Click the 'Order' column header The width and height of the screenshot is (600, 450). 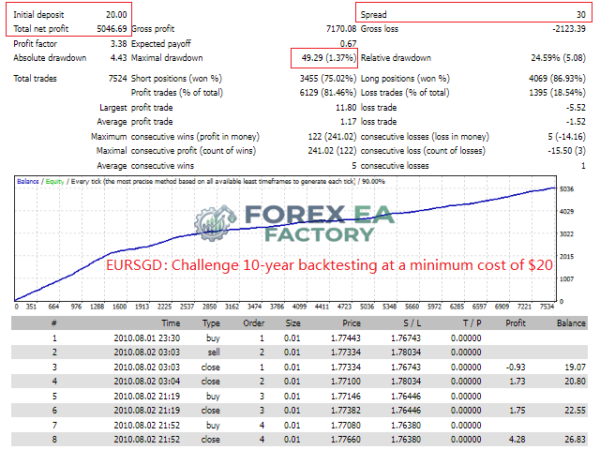254,323
